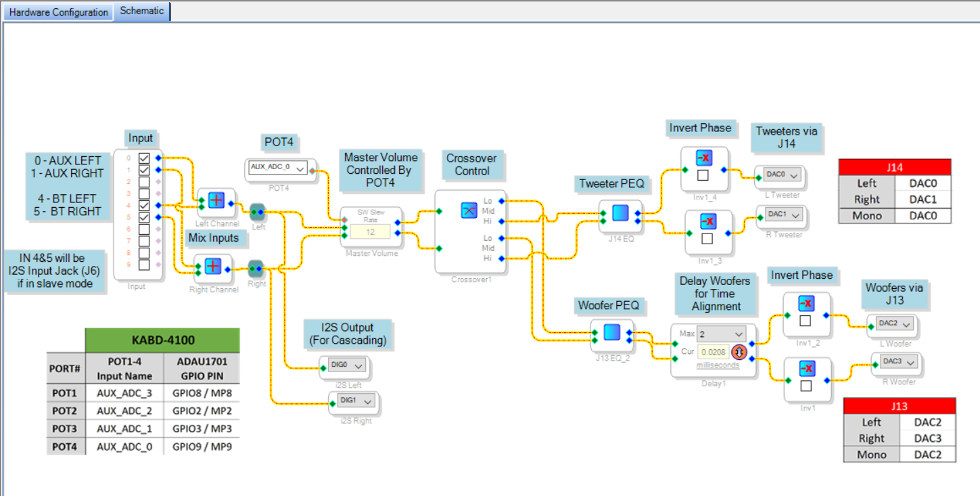The width and height of the screenshot is (980, 496).
Task: Click the Inv1_4 invert phase icon
Action: (704, 158)
